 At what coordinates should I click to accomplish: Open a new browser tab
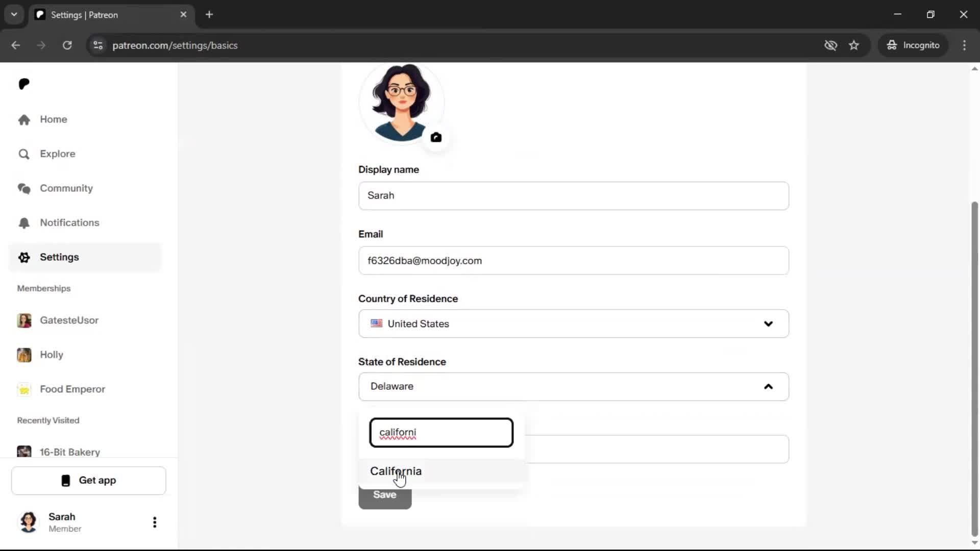(x=209, y=15)
